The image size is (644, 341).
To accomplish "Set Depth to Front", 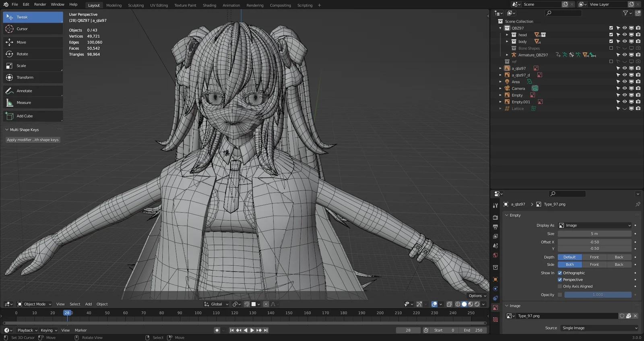I will [x=594, y=257].
